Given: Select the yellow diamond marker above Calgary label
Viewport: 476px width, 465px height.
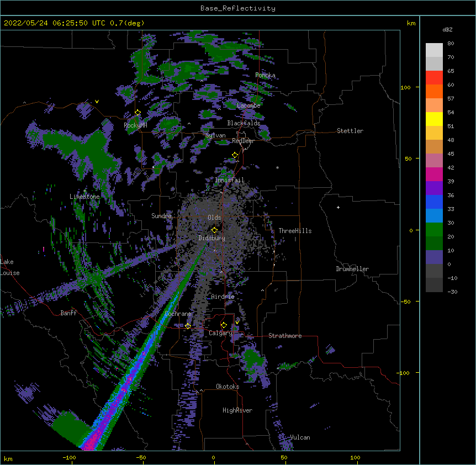Looking at the screenshot, I should point(224,325).
